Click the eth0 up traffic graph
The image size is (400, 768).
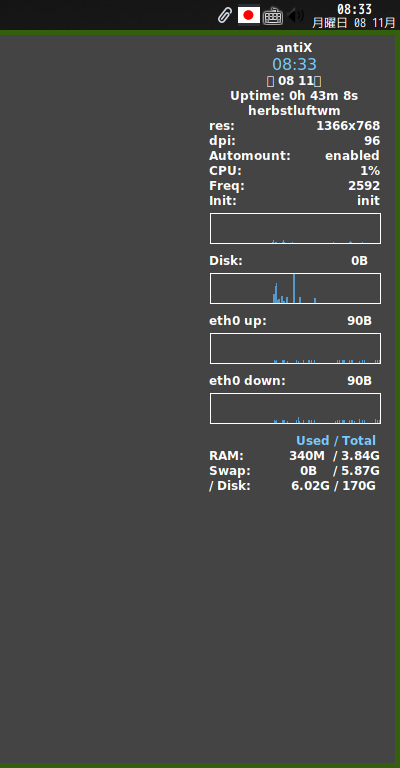coord(295,348)
